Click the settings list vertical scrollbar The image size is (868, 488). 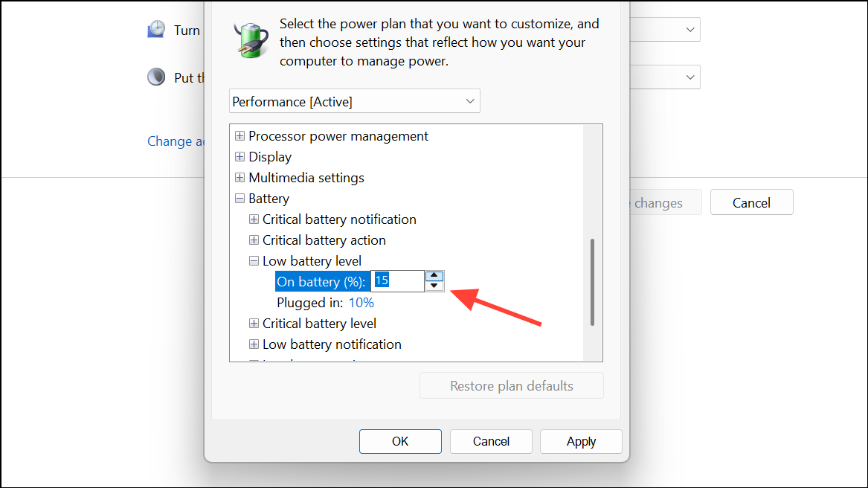[x=592, y=282]
